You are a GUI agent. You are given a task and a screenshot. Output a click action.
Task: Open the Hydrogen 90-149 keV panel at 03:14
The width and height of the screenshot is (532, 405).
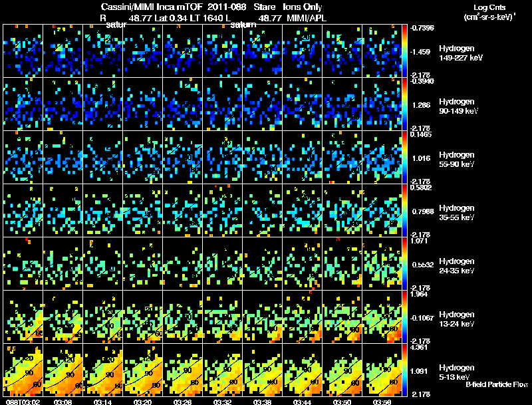click(103, 104)
